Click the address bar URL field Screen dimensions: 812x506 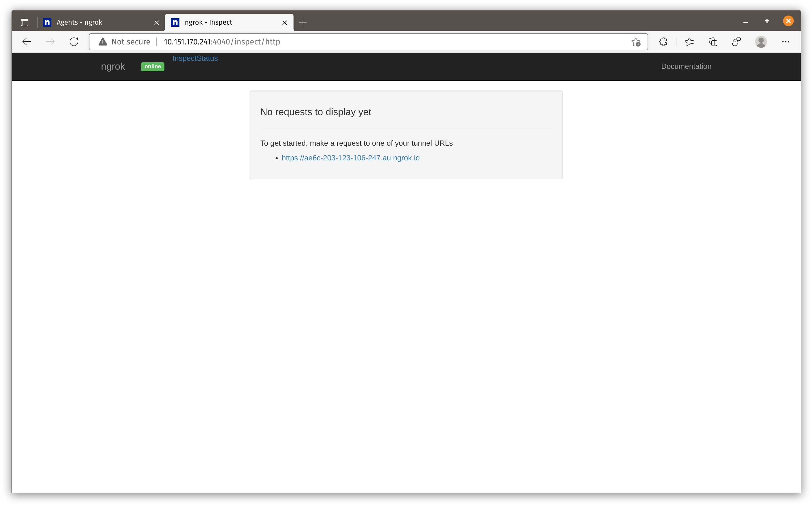[368, 42]
